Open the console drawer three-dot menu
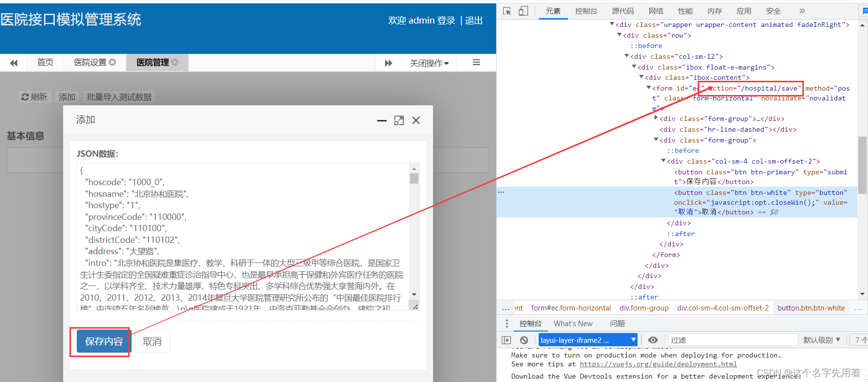The width and height of the screenshot is (868, 382). point(507,324)
